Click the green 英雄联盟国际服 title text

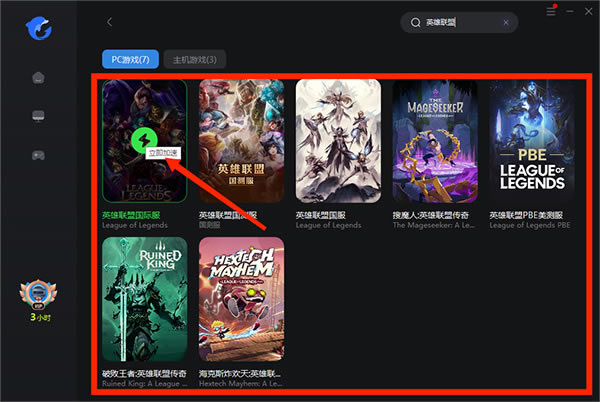tap(131, 215)
